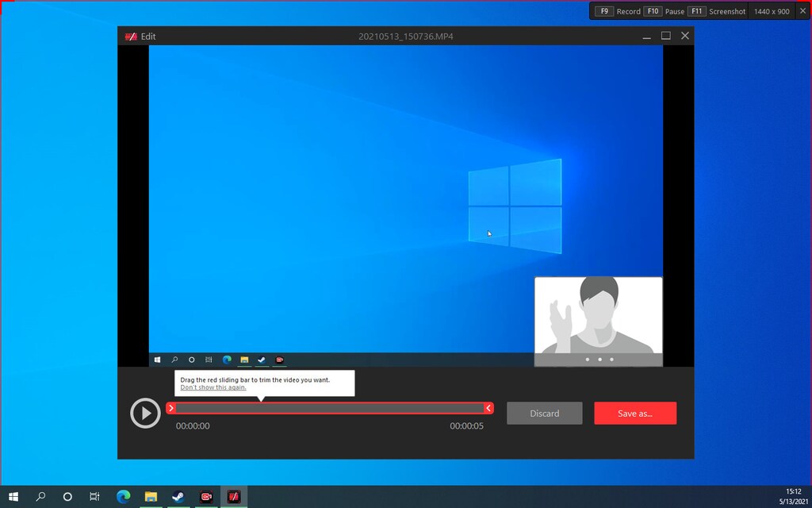Discard the recorded video
This screenshot has height=508, width=812.
[544, 414]
